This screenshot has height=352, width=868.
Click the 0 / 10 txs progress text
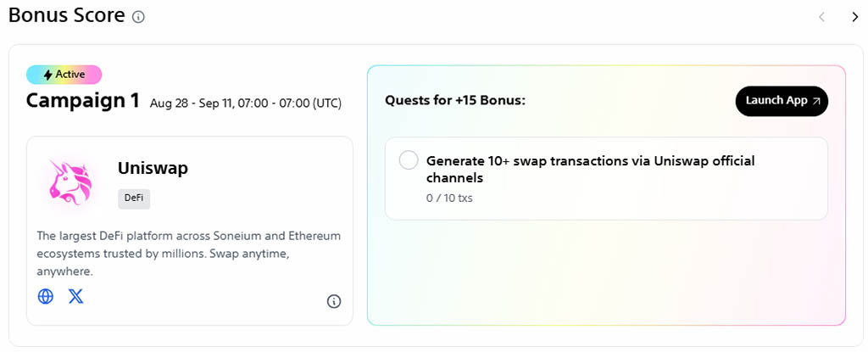point(449,198)
